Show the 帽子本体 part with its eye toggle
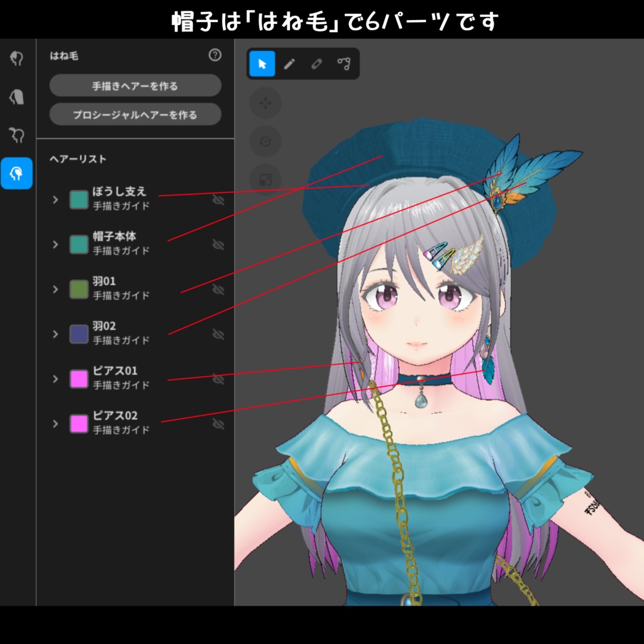 [x=217, y=244]
